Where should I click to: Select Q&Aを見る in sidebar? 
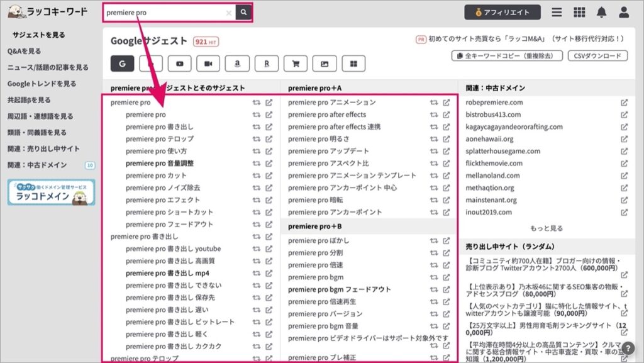[x=25, y=51]
